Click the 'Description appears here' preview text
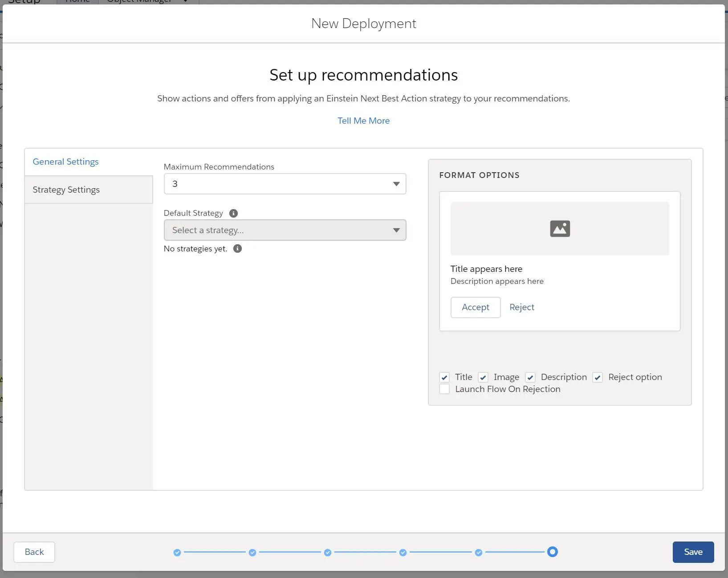This screenshot has width=728, height=578. (497, 281)
